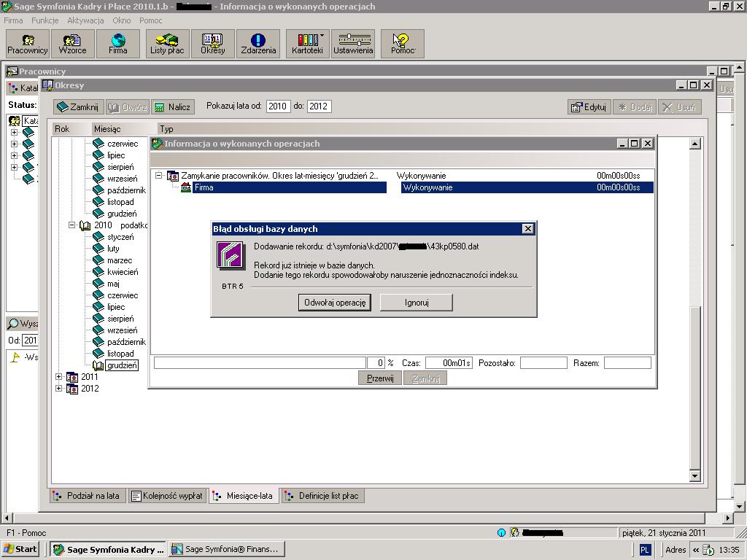747x560 pixels.
Task: Click the info icon in status bar
Action: coord(501,533)
